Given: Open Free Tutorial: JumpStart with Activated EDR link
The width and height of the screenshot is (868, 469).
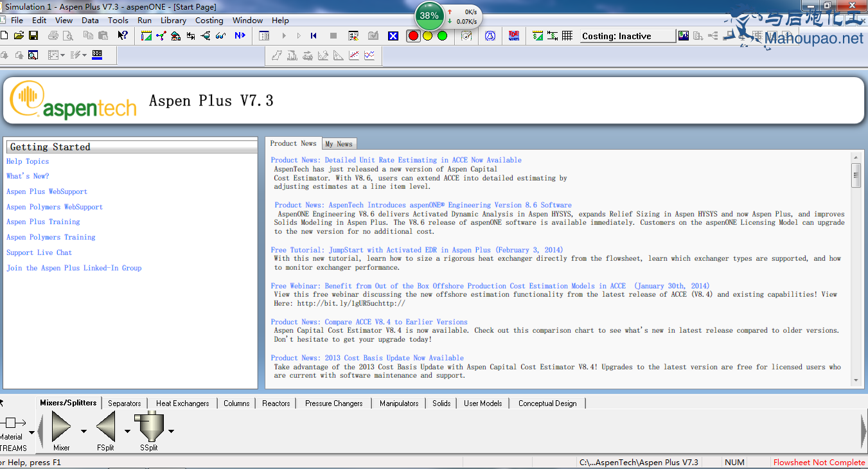Looking at the screenshot, I should click(417, 250).
